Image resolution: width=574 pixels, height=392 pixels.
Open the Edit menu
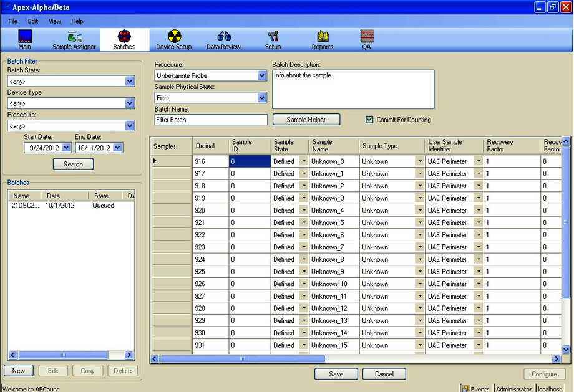tap(32, 21)
